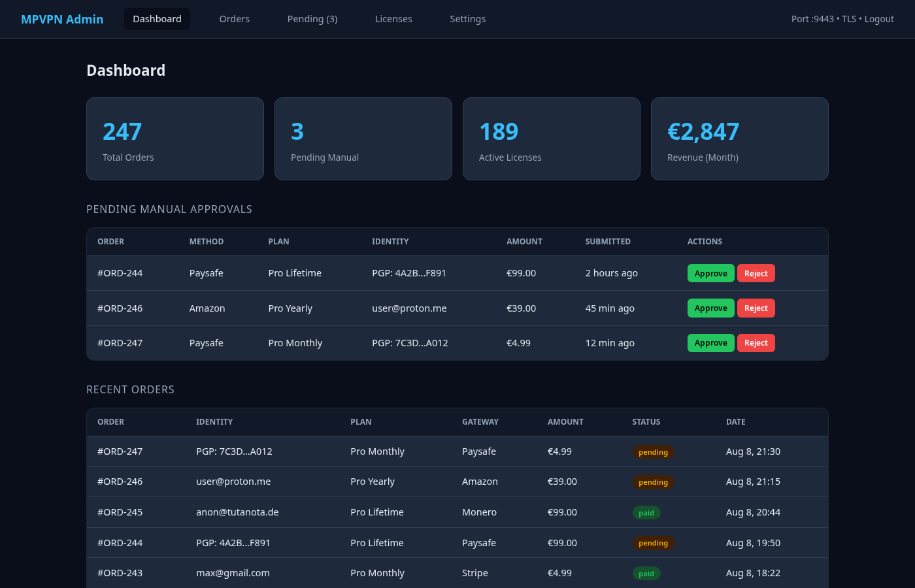The image size is (915, 588).
Task: Open the Orders nav tab
Action: [235, 19]
